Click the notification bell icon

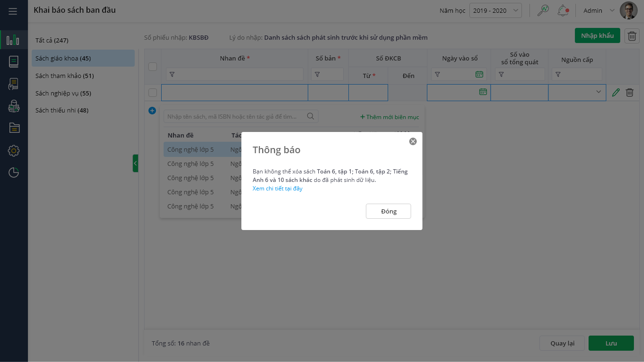(563, 10)
